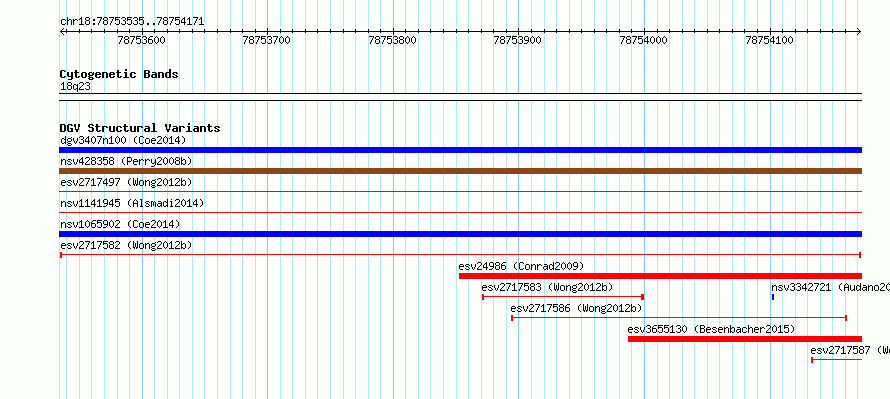Click the small blue nsv3342721 marker
Screen dimensions: 890x399
point(773,297)
